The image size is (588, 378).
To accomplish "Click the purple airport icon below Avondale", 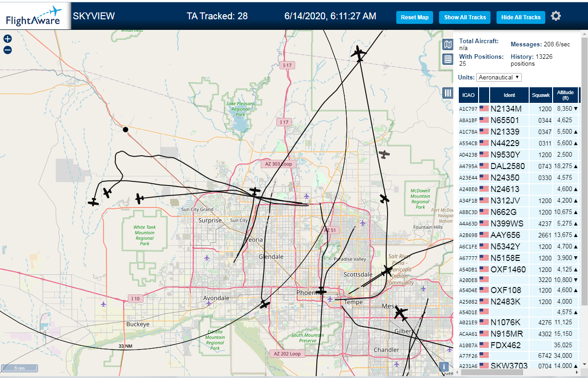I will [x=208, y=303].
